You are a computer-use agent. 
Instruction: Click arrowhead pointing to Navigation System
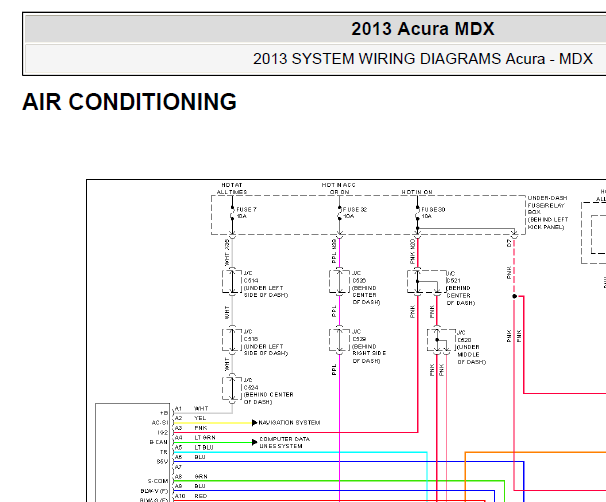coord(254,423)
